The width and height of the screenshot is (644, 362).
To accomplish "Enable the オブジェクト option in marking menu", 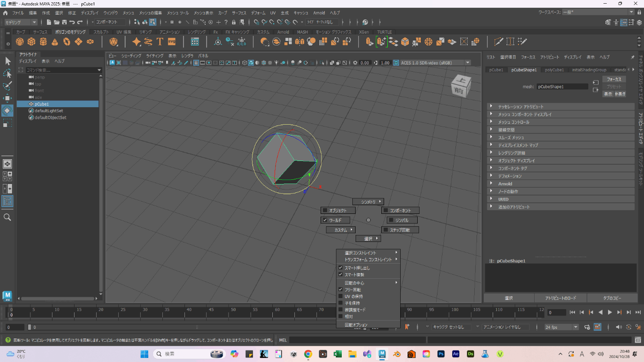I will click(x=339, y=210).
